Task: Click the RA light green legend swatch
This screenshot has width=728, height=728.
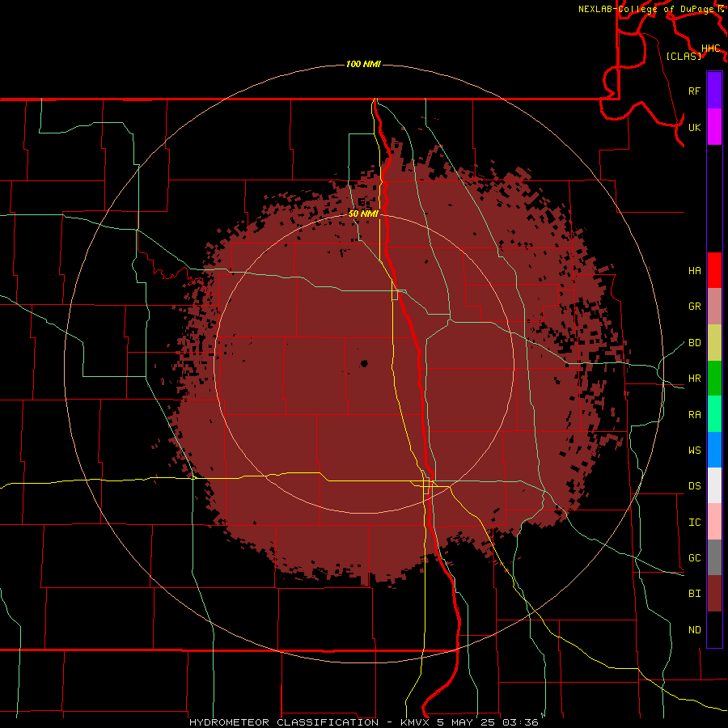Action: (714, 414)
